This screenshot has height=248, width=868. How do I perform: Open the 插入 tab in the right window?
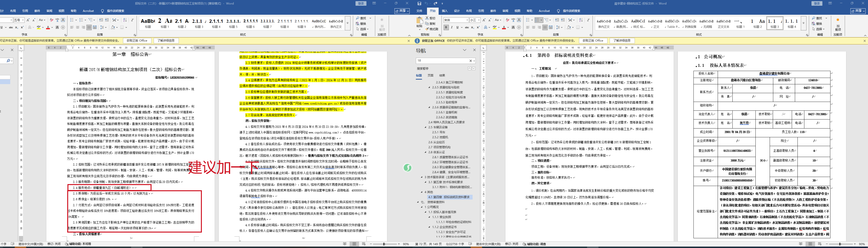tap(444, 11)
